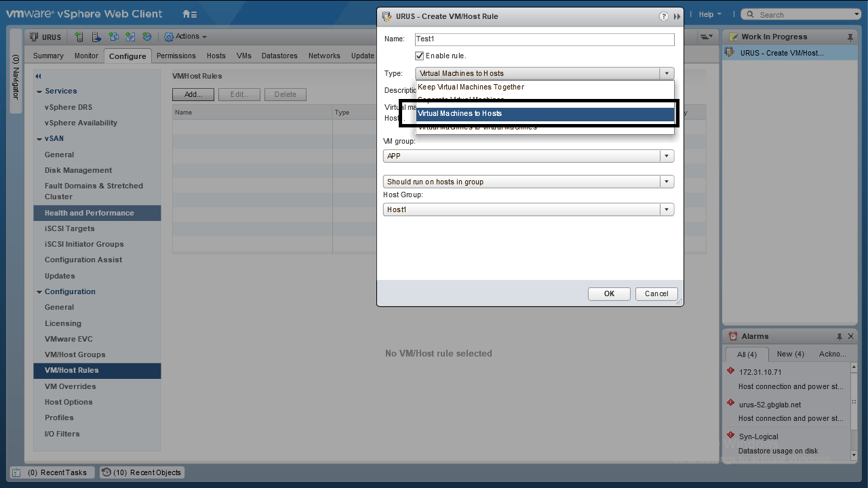Collapse the vSAN tree section
This screenshot has width=868, height=488.
[39, 139]
